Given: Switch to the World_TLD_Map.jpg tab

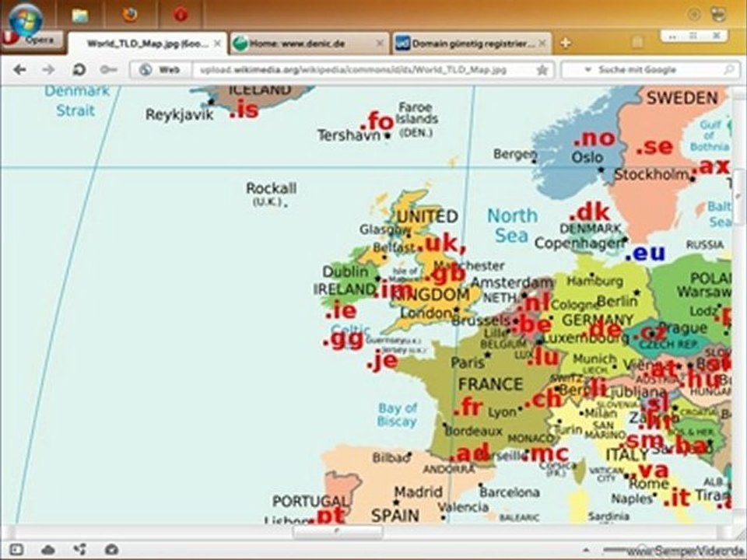Looking at the screenshot, I should click(x=148, y=44).
